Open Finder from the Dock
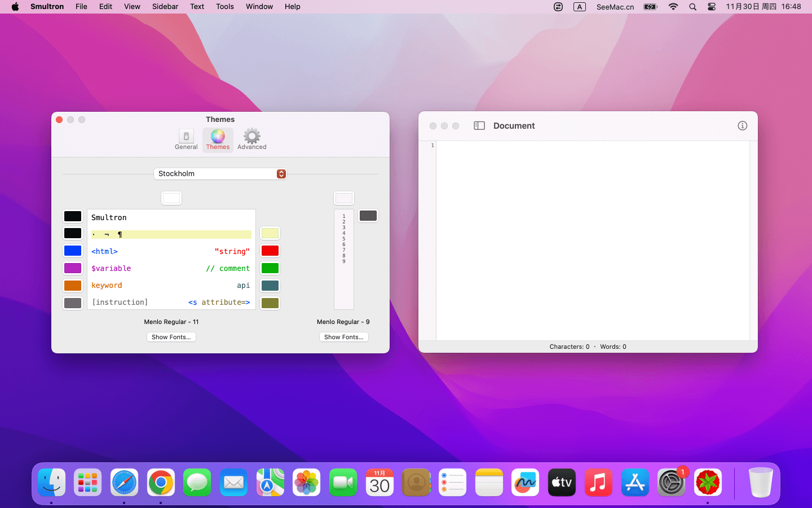 tap(51, 483)
